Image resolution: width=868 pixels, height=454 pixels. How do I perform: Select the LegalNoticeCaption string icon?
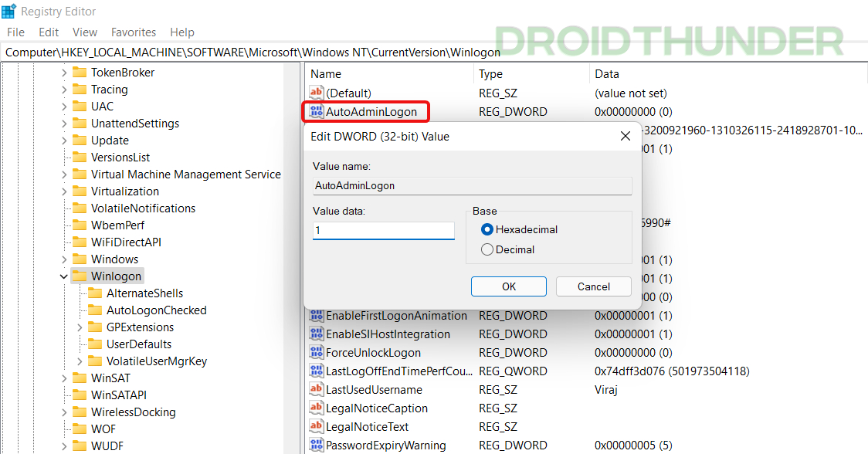(316, 408)
